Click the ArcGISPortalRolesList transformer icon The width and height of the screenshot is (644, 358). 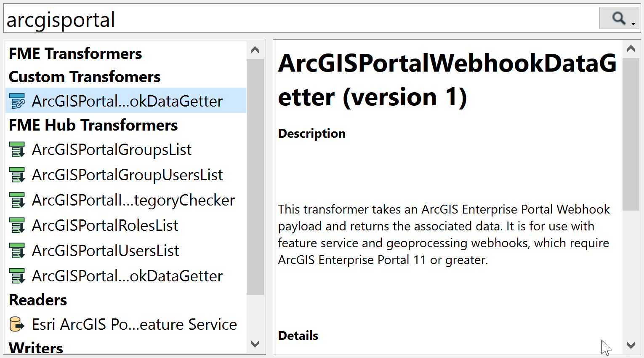17,225
